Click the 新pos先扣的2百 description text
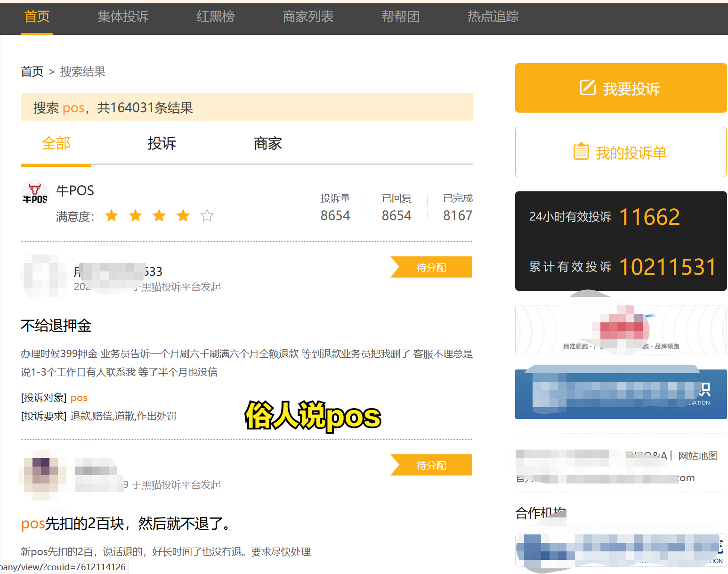The height and width of the screenshot is (574, 728). click(x=166, y=551)
